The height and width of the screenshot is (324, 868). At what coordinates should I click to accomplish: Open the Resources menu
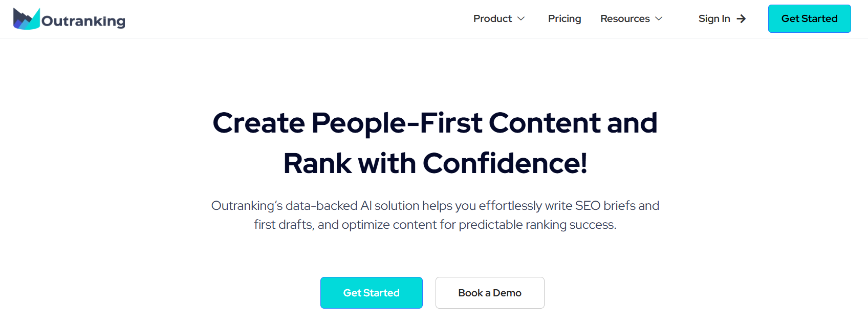625,19
